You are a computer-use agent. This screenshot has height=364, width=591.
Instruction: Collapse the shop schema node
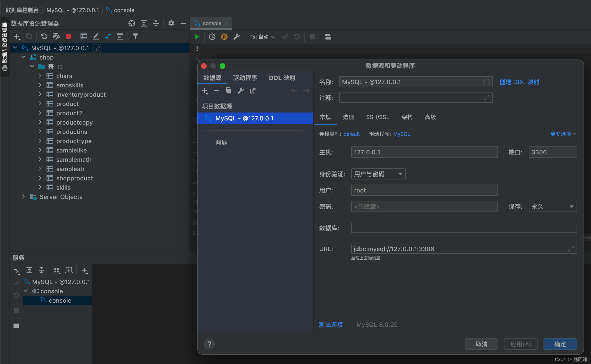(x=24, y=57)
